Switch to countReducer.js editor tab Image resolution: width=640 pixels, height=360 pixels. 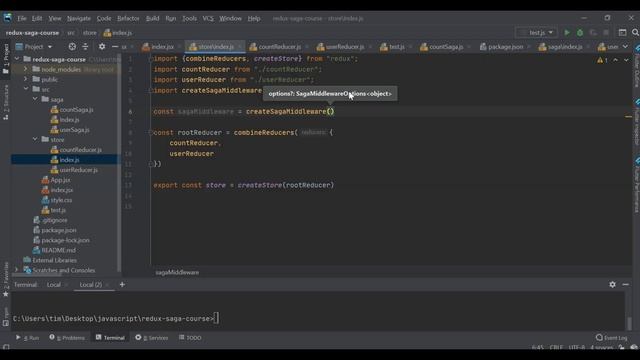click(279, 47)
